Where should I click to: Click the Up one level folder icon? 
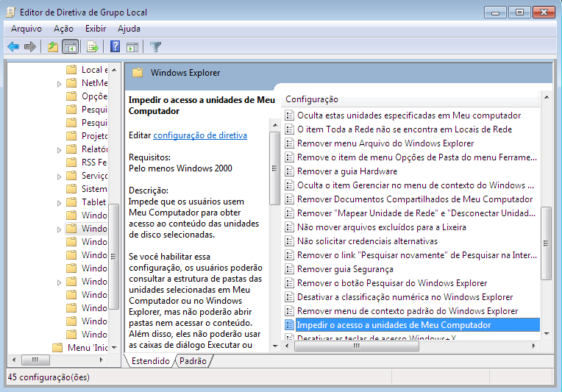point(53,46)
